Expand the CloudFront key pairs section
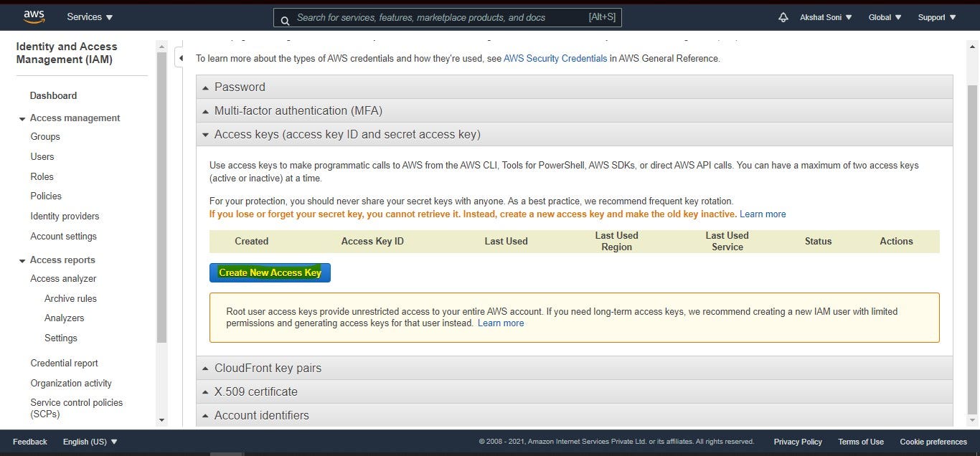 pyautogui.click(x=575, y=368)
